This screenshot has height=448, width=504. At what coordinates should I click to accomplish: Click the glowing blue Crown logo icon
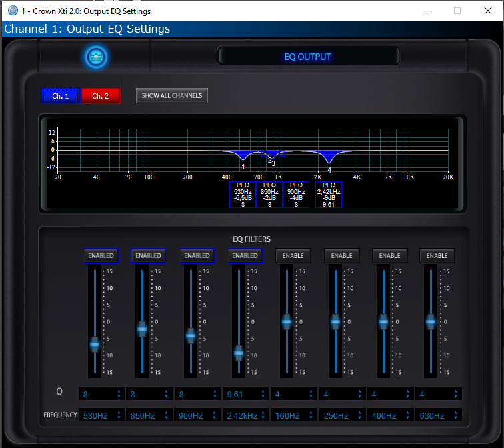point(95,57)
